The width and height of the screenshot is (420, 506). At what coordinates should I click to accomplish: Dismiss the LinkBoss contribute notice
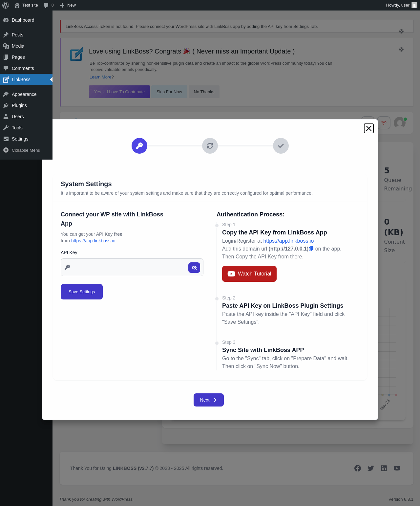point(401,50)
